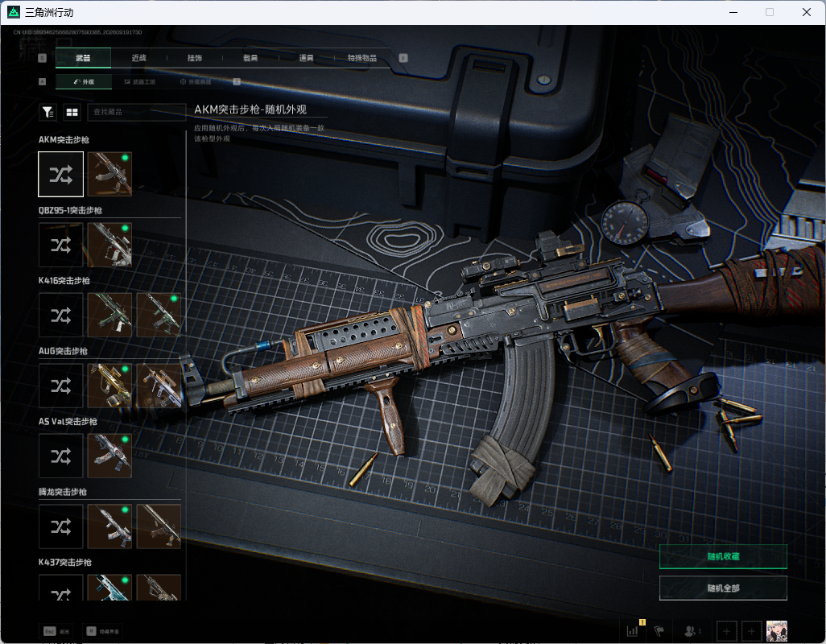Click the 随机全部 button

pos(723,588)
